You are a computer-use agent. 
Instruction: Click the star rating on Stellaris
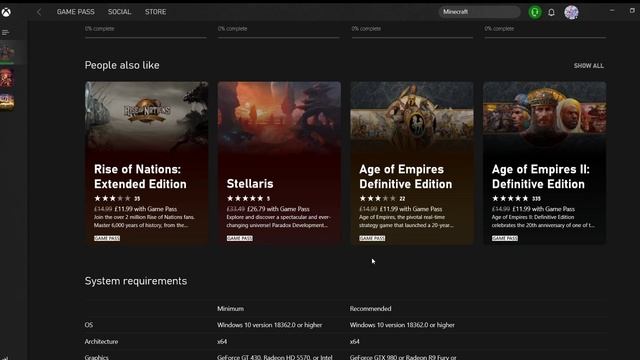[x=245, y=198]
